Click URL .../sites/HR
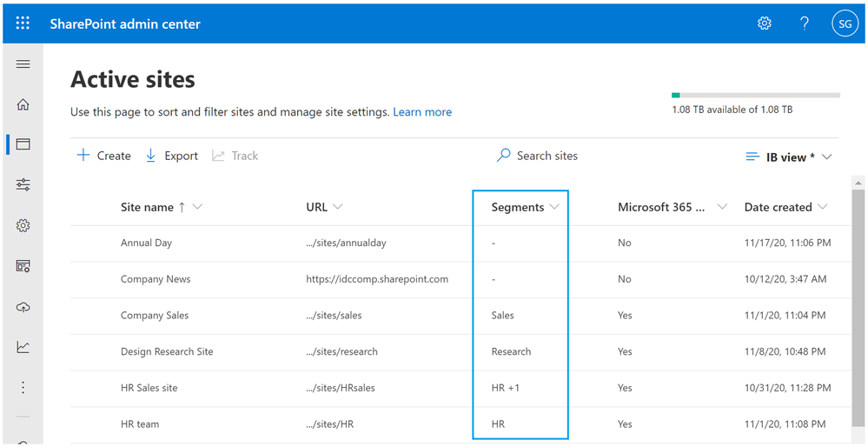 [330, 424]
